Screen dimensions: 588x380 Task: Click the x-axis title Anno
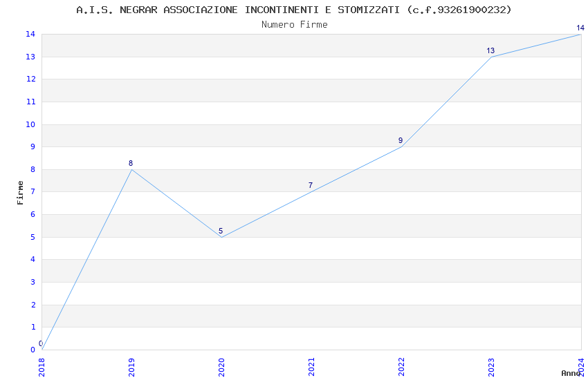coord(571,373)
